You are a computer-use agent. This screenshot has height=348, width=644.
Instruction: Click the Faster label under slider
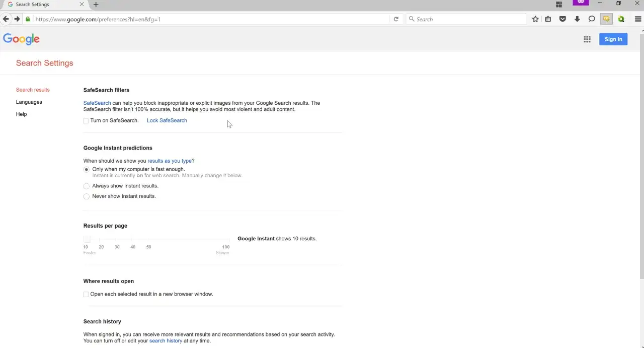point(90,253)
